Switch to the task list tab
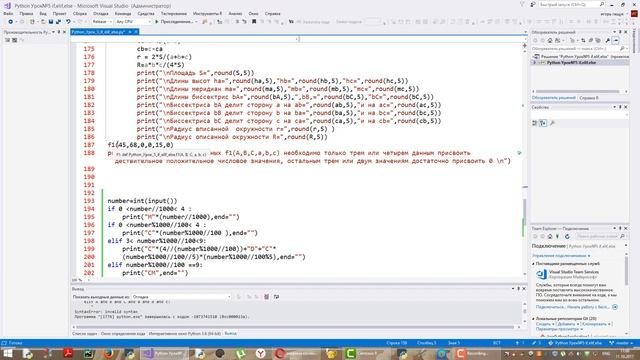 coord(84,333)
